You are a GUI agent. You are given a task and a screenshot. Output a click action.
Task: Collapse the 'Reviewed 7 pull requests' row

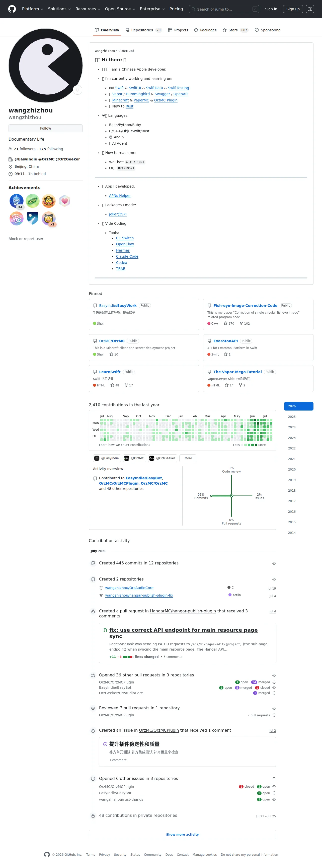coord(274,708)
